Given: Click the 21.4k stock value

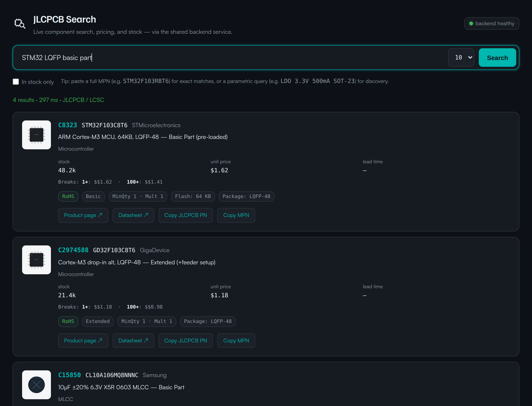Looking at the screenshot, I should [x=67, y=295].
